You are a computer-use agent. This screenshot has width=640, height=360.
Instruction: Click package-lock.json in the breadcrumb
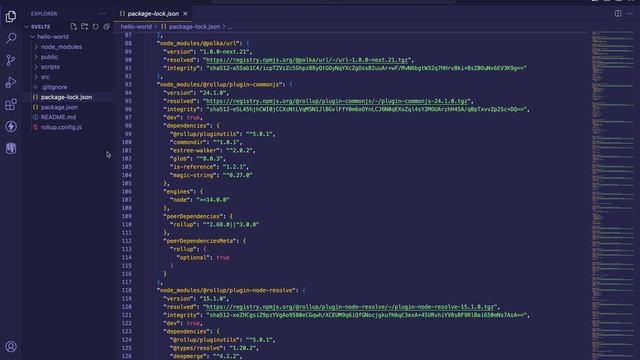point(194,27)
